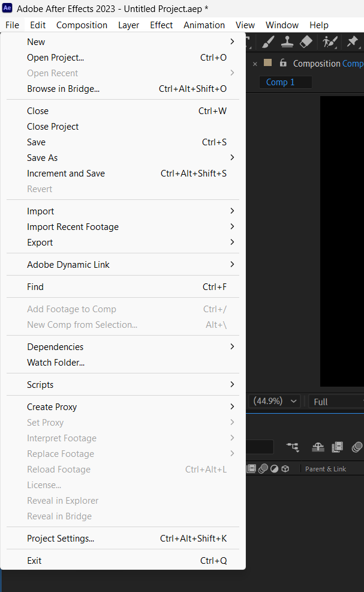Toggle the Composition panel lock icon
The height and width of the screenshot is (592, 364).
(x=283, y=62)
